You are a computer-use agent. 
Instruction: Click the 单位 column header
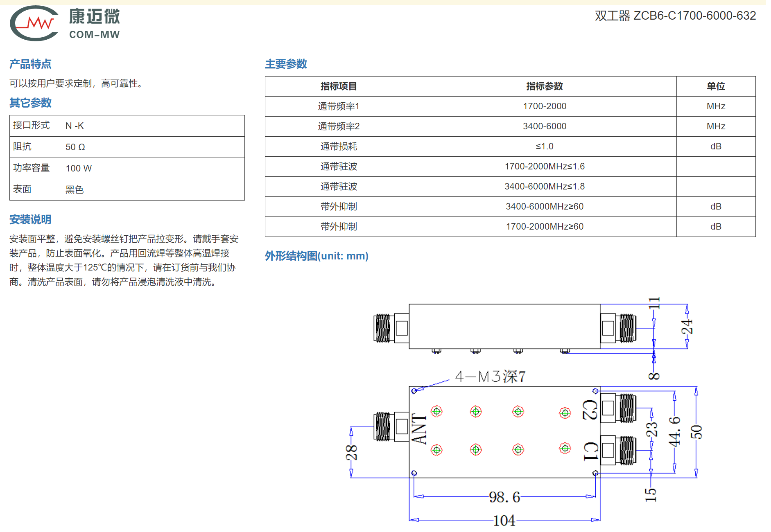716,86
